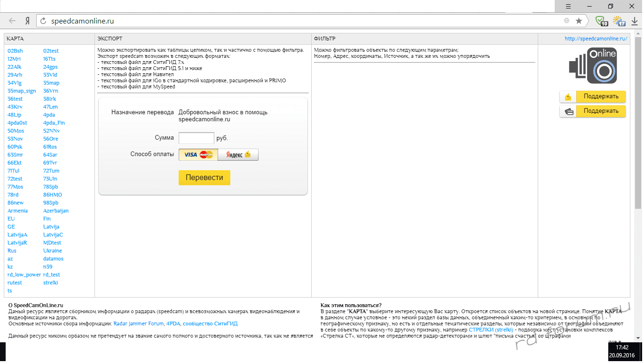Select Visa MasterCard payment method
The height and width of the screenshot is (363, 644).
pyautogui.click(x=198, y=155)
